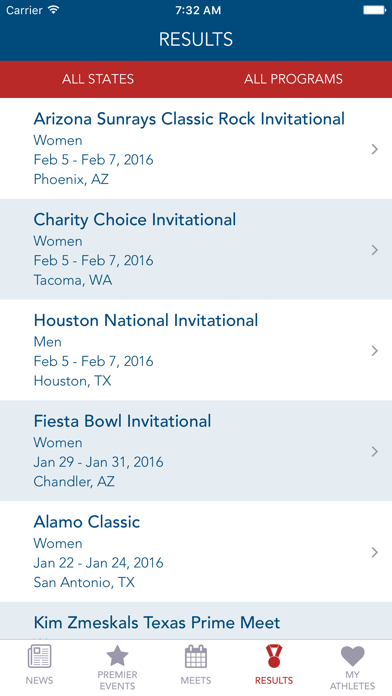Tap the battery indicator icon
The height and width of the screenshot is (696, 392).
(375, 10)
